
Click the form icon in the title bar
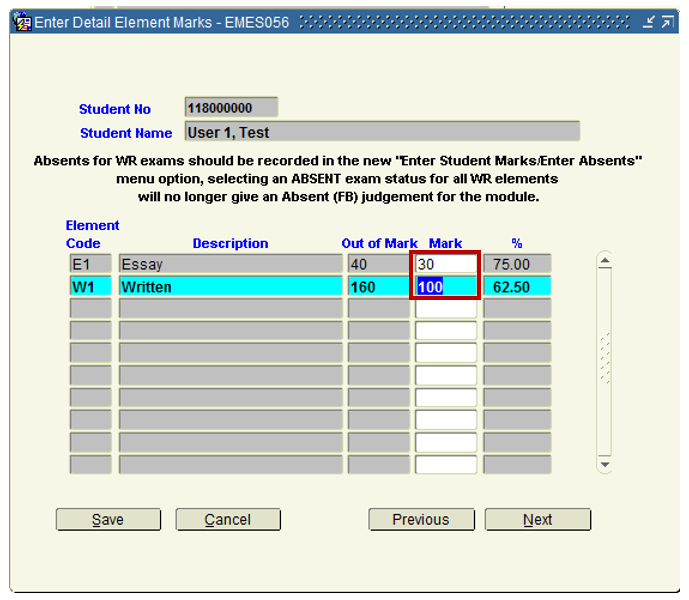pos(22,22)
